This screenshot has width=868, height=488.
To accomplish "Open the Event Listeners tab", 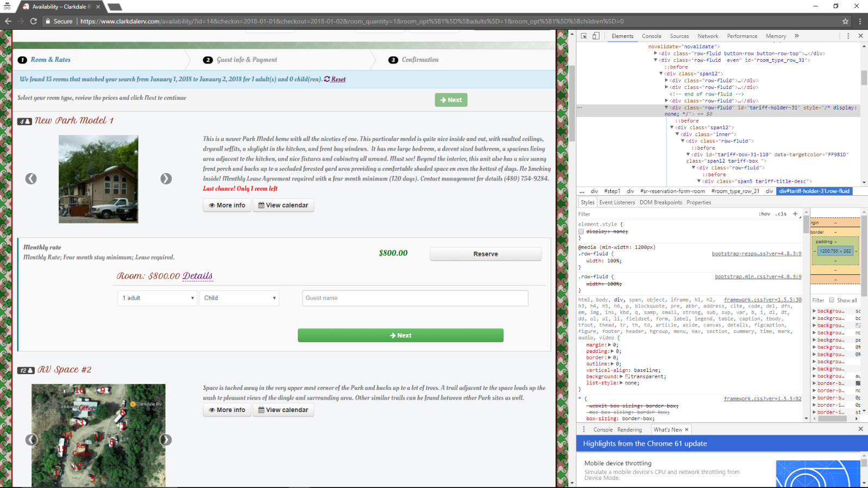I will (x=617, y=202).
